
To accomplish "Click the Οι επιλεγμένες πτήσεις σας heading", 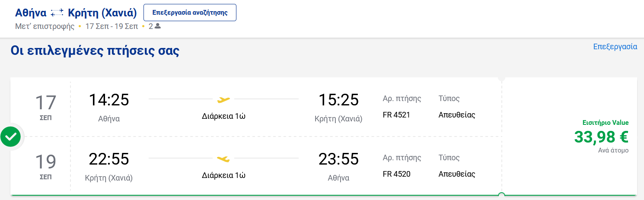I will (95, 51).
